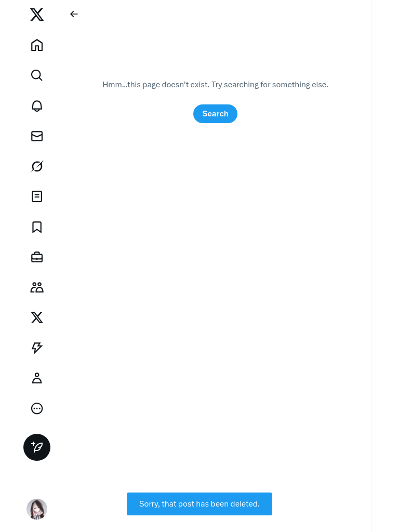
Task: Go to the Home timeline
Action: (37, 45)
